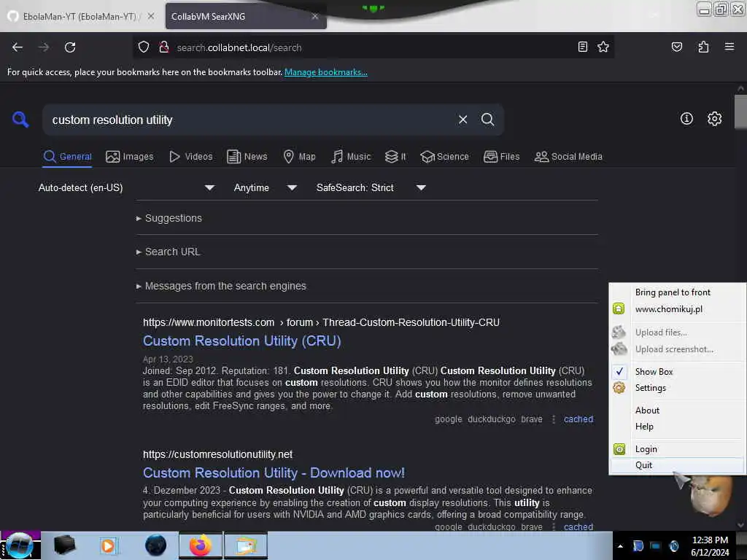747x560 pixels.
Task: Open Firefox application menu
Action: point(729,47)
